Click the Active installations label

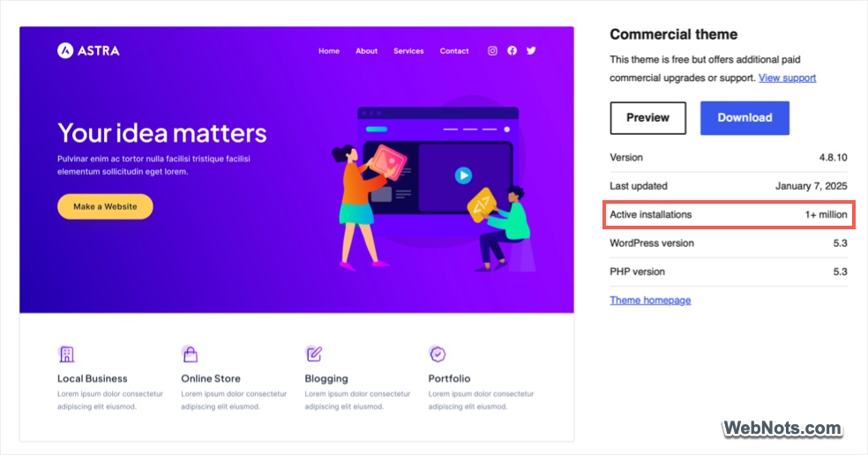(650, 215)
